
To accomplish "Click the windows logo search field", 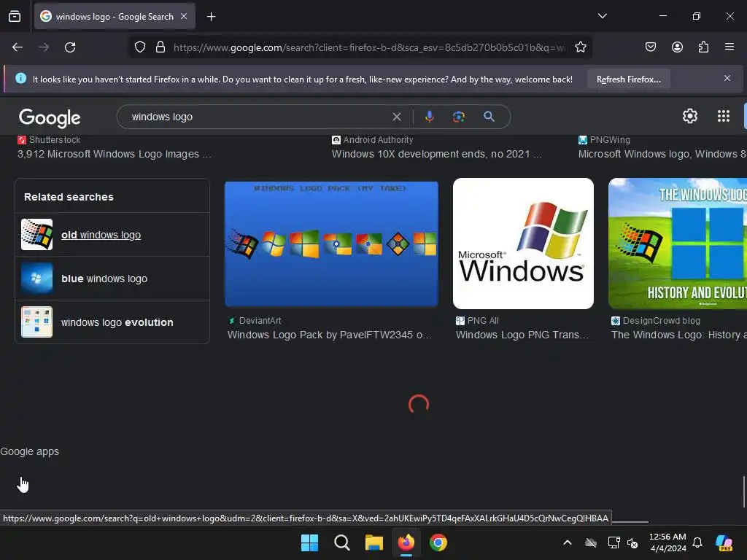I will [x=258, y=117].
